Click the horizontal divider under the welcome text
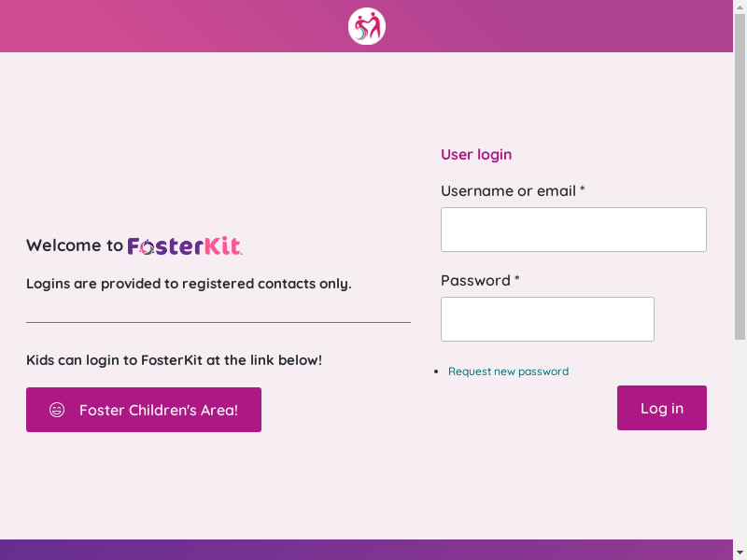Image resolution: width=747 pixels, height=560 pixels. click(218, 322)
